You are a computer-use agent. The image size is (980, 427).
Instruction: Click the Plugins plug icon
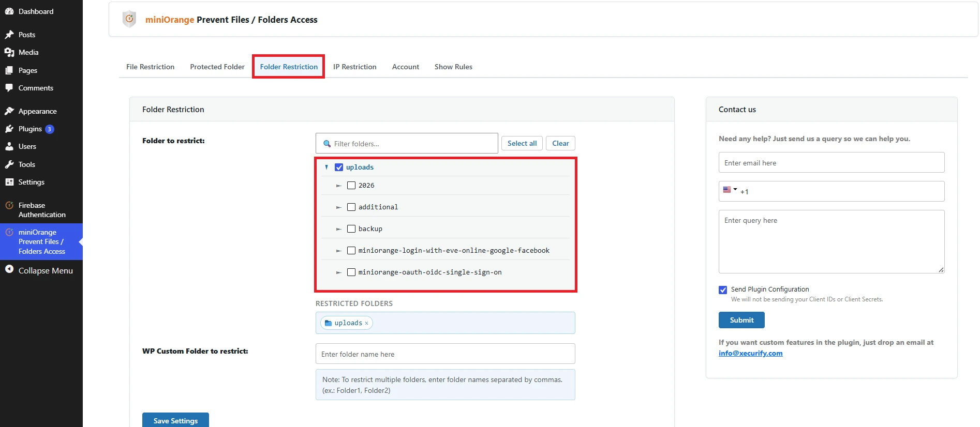[x=9, y=129]
